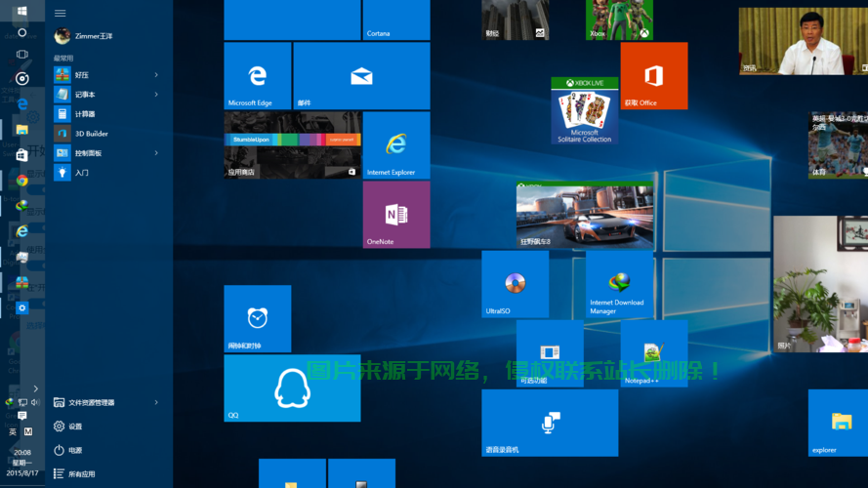Image resolution: width=868 pixels, height=488 pixels.
Task: Click the M input method tray icon
Action: point(28,431)
